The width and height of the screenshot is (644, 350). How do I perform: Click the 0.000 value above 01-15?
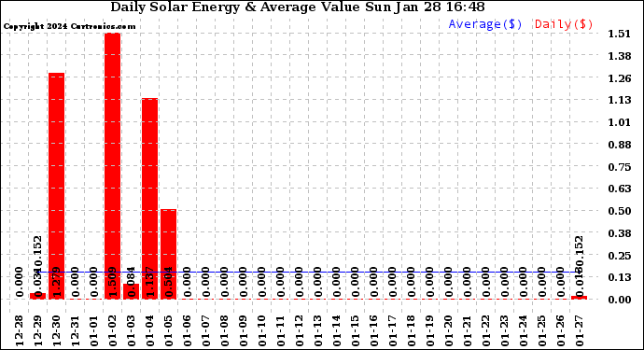pyautogui.click(x=356, y=282)
